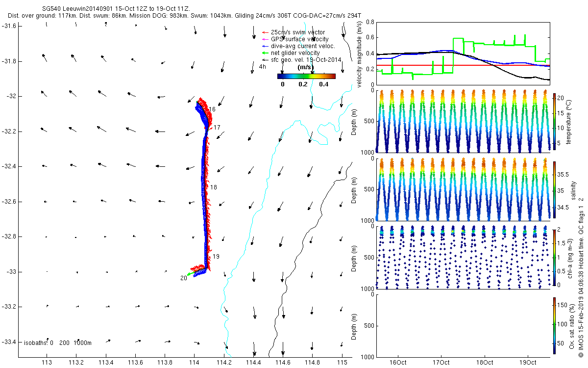Click day marker 20 at track end
Screen dimensions: 588x368
point(183,278)
